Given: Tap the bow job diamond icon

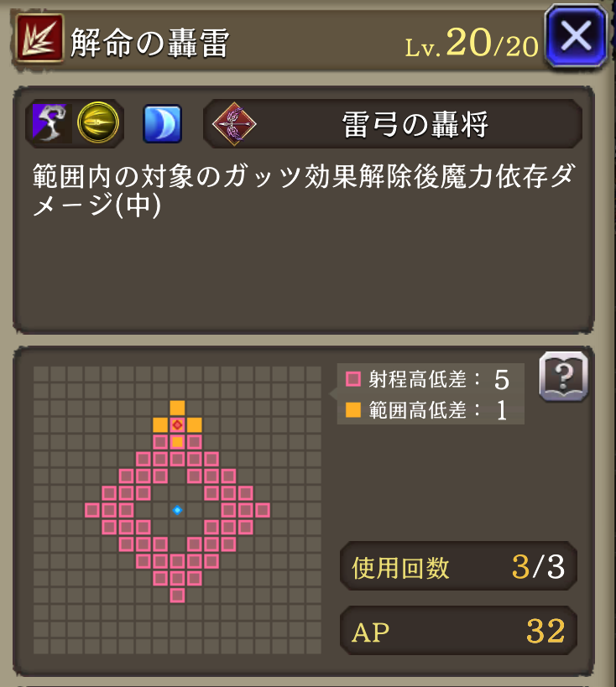Looking at the screenshot, I should (x=234, y=124).
